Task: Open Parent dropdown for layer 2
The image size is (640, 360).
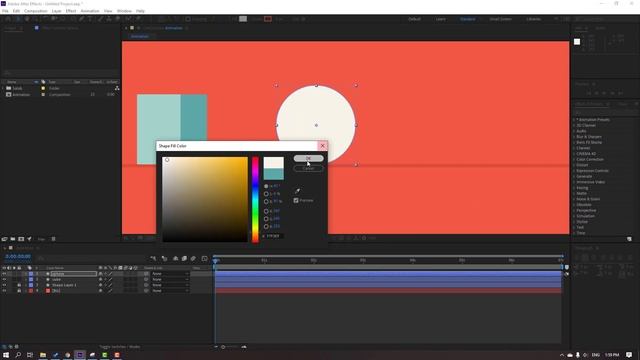Action: click(x=170, y=280)
